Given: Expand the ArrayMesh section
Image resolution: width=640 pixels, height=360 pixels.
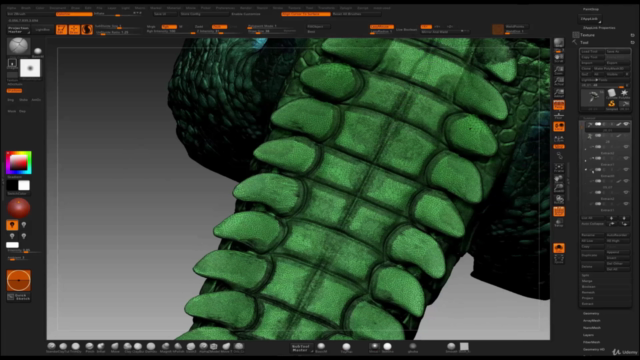Looking at the screenshot, I should pyautogui.click(x=592, y=321).
